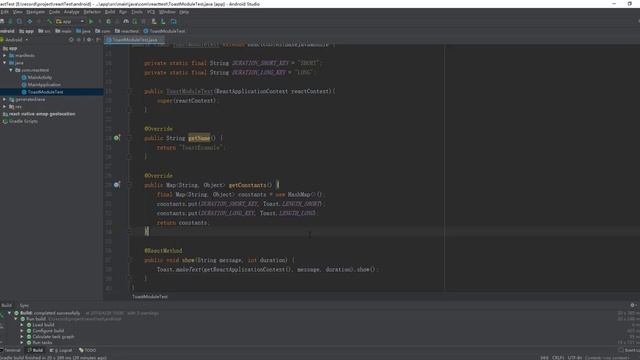Expand the res folder

[4, 107]
